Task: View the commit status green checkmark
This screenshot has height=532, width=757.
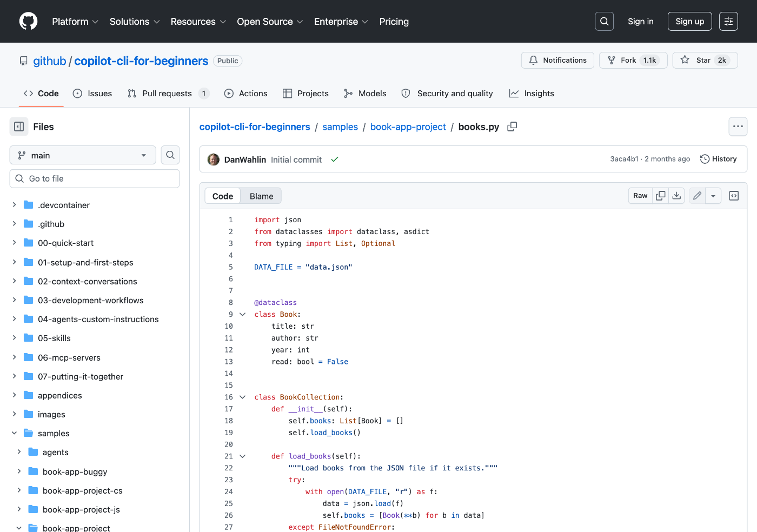Action: point(335,159)
